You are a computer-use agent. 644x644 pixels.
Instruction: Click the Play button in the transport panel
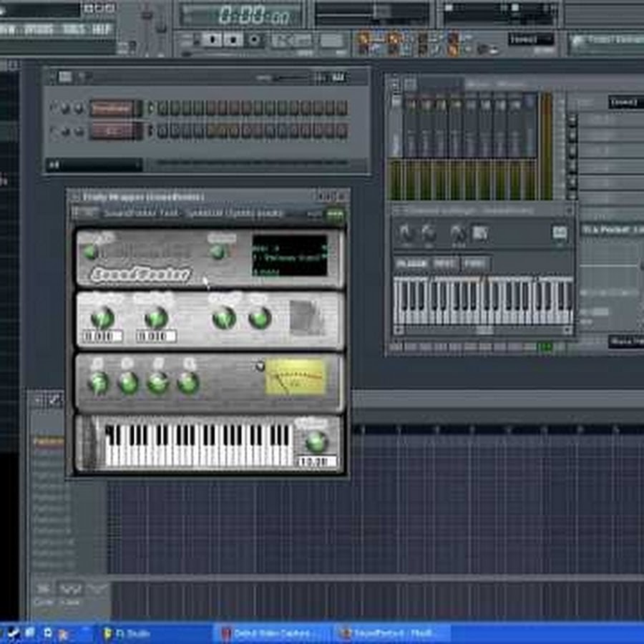[x=213, y=40]
